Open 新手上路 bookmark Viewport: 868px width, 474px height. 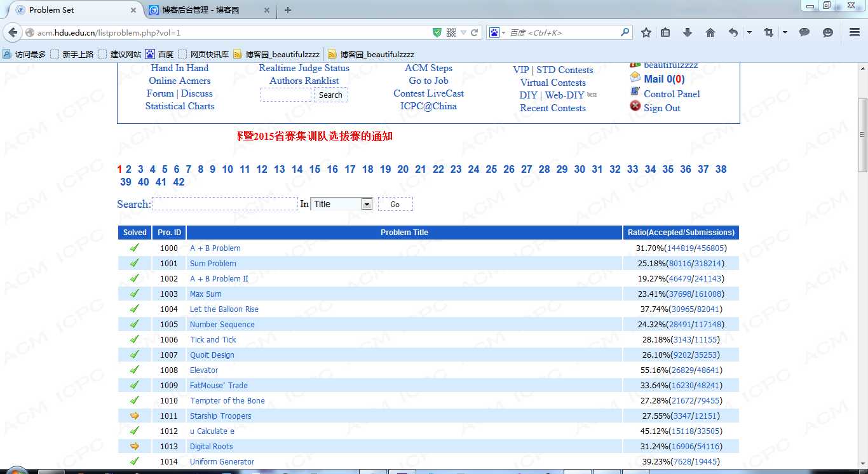(72, 54)
